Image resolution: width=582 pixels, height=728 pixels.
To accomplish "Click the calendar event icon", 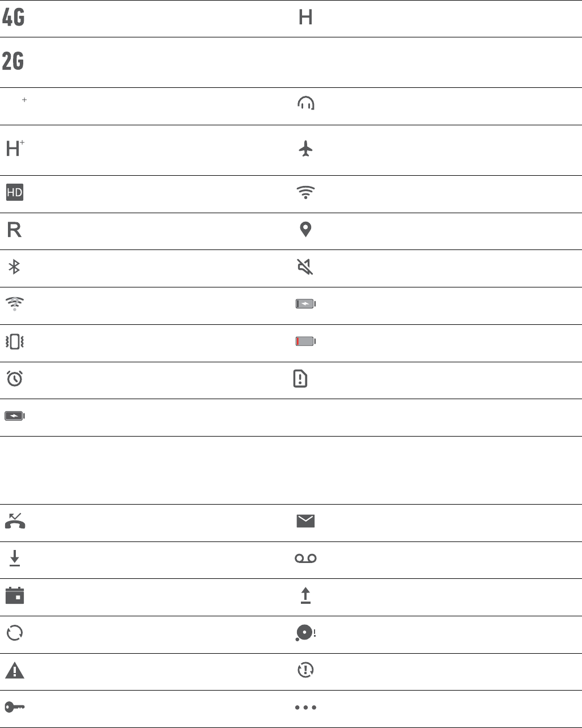I will click(x=14, y=596).
